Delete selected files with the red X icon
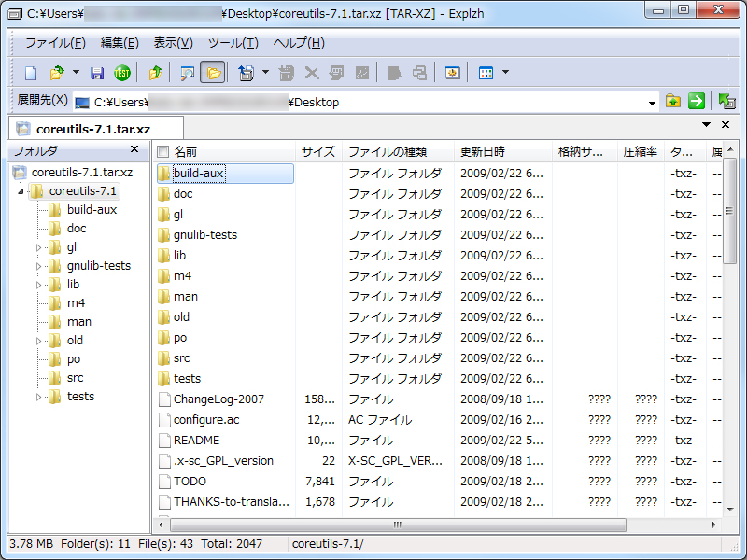Image resolution: width=747 pixels, height=560 pixels. (x=311, y=72)
